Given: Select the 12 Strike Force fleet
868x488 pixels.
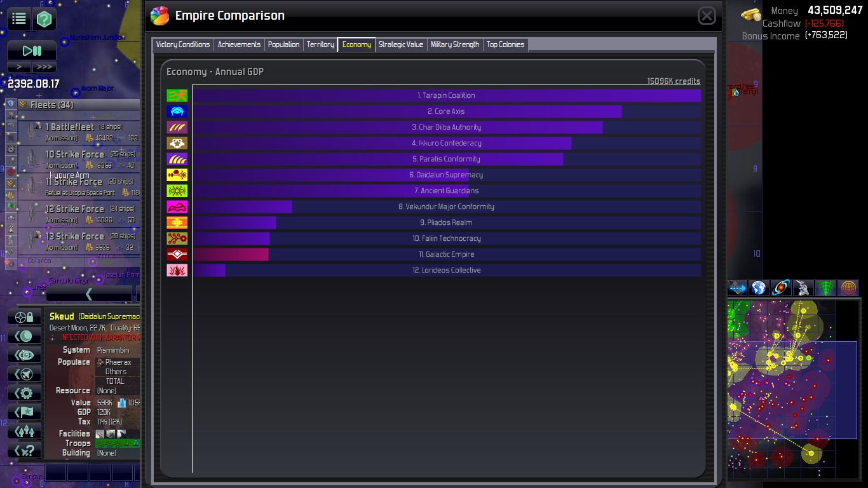Looking at the screenshot, I should point(78,214).
